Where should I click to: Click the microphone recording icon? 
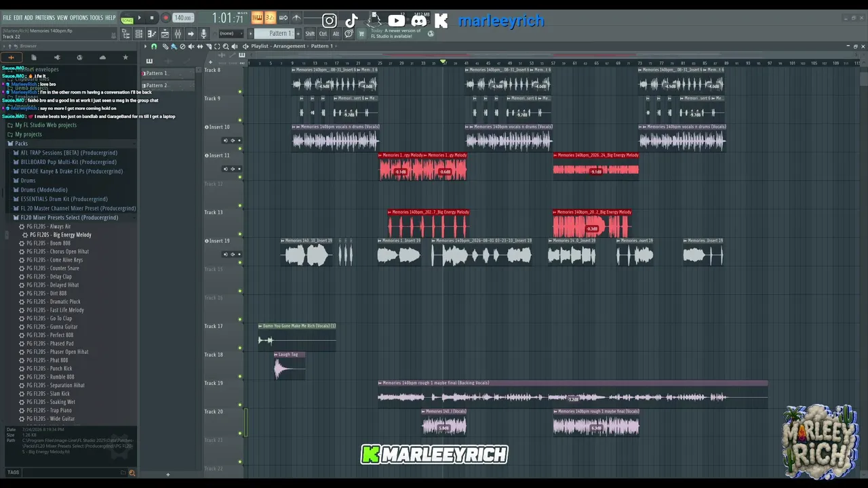click(203, 34)
